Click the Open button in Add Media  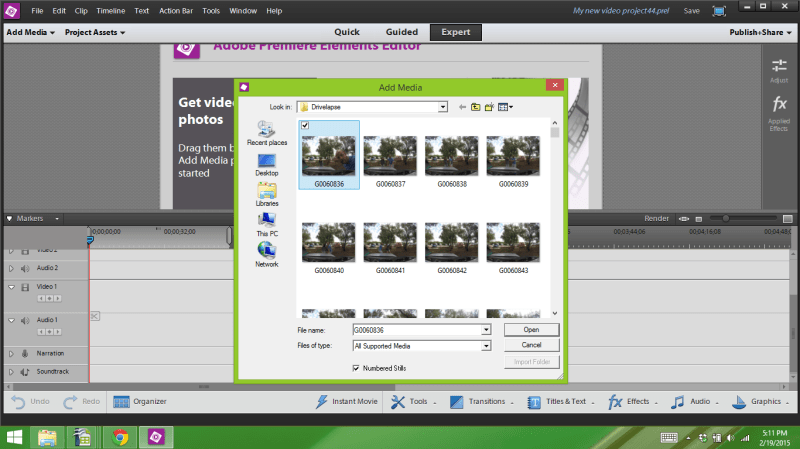tap(531, 330)
